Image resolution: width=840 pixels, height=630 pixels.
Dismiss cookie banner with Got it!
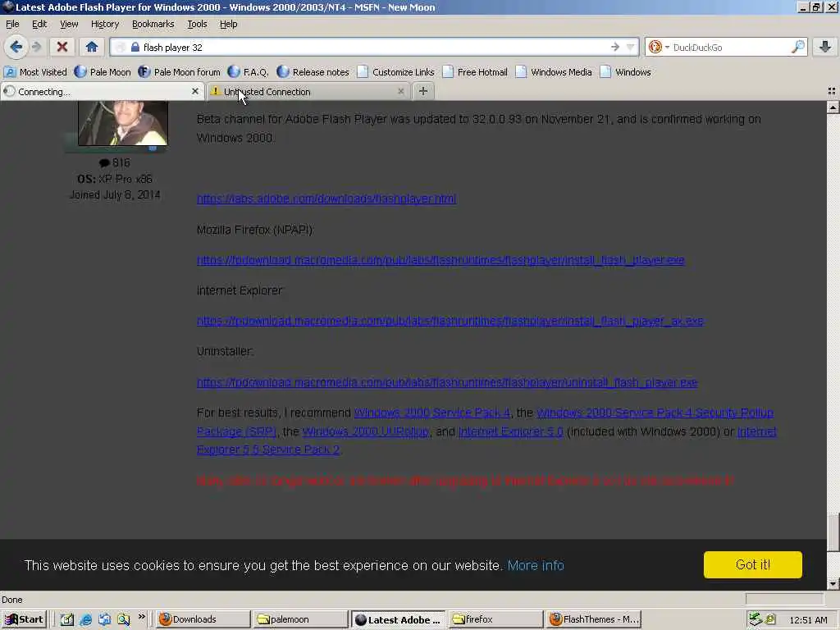(753, 564)
